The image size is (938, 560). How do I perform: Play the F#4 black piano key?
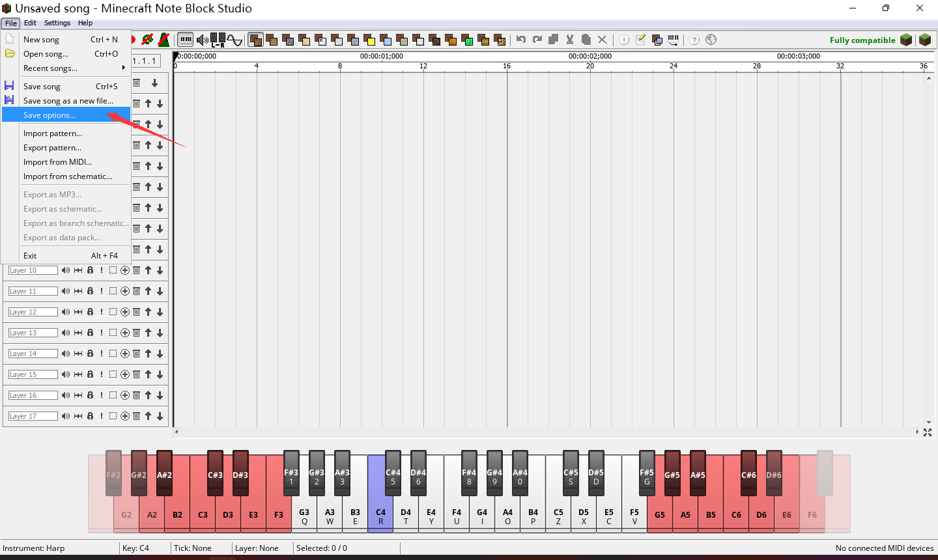tap(469, 473)
